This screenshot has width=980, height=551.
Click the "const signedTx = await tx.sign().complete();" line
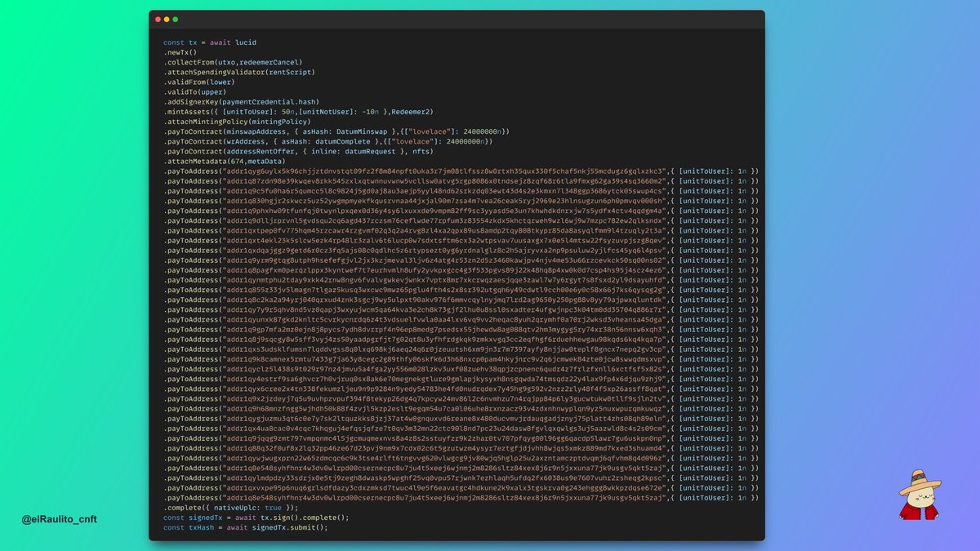coord(256,518)
